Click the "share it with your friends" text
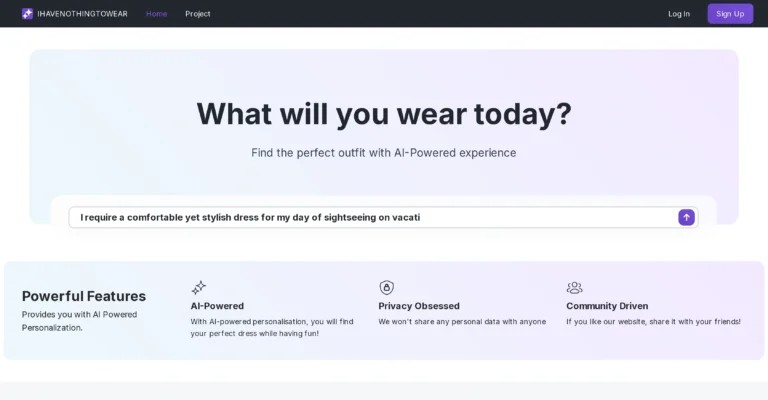This screenshot has height=400, width=768. [x=653, y=322]
